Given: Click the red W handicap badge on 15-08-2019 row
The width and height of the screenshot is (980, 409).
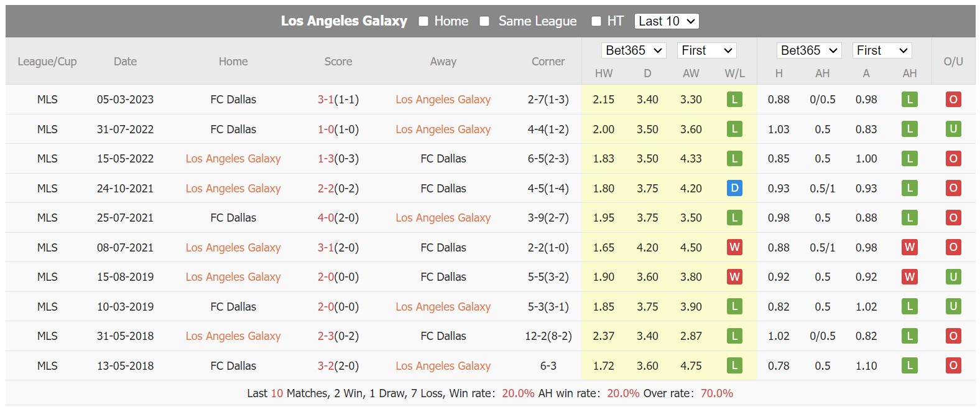Looking at the screenshot, I should 909,277.
